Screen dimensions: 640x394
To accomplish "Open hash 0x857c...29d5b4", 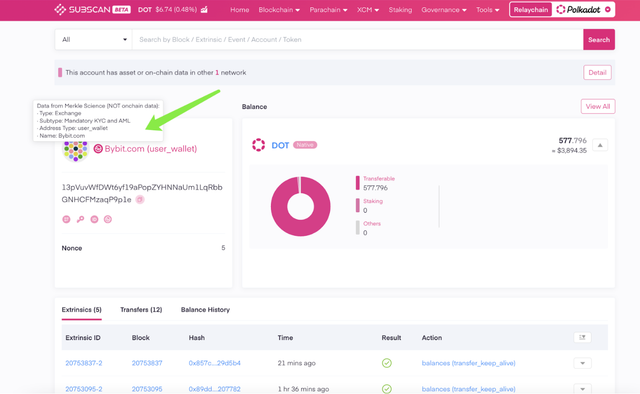I will tap(215, 363).
